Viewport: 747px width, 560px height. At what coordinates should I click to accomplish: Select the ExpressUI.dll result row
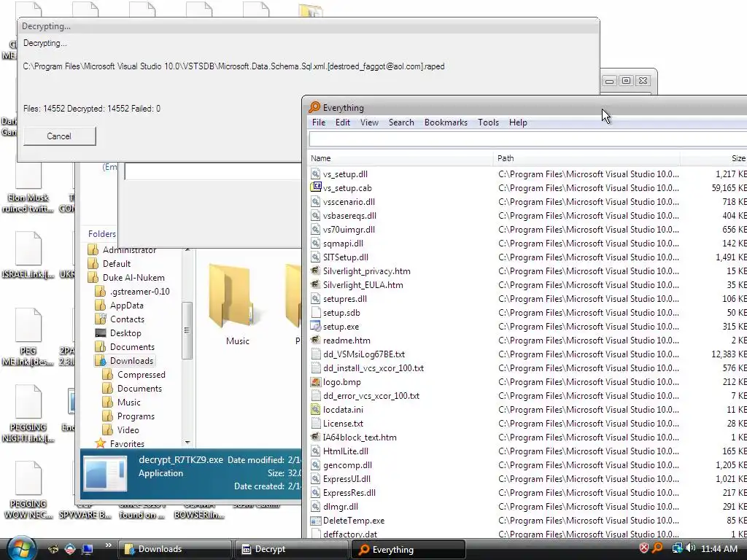527,479
